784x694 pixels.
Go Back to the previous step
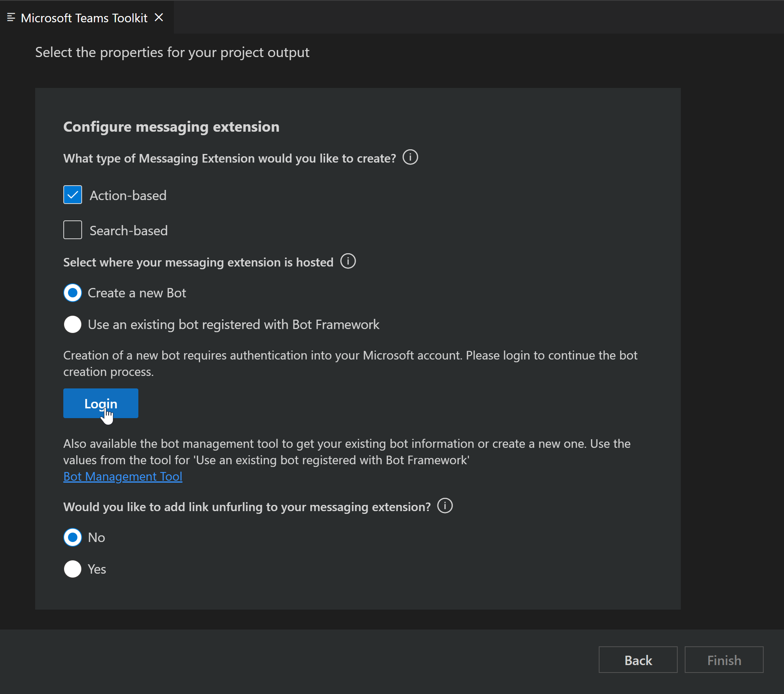638,660
